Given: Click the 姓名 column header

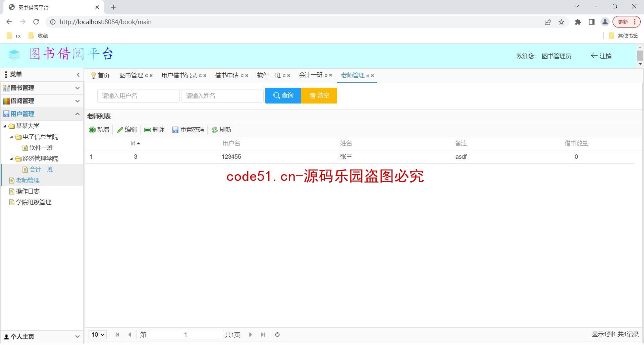Looking at the screenshot, I should pos(346,144).
